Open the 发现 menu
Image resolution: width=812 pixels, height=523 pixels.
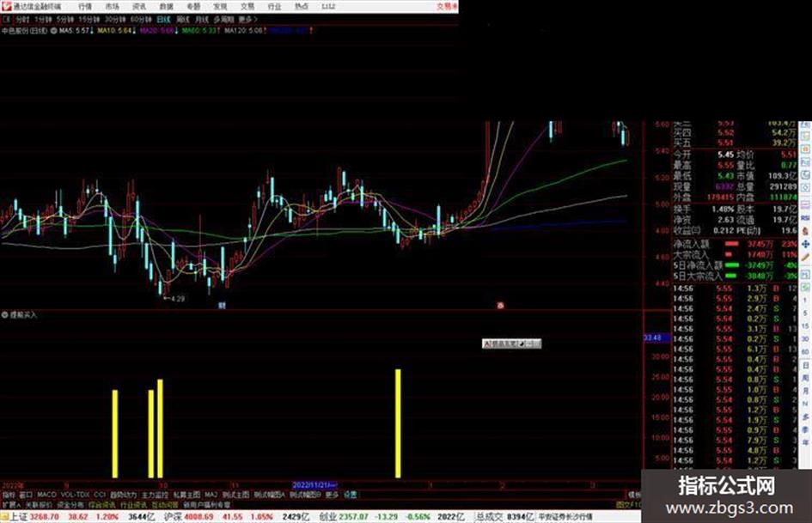point(220,7)
